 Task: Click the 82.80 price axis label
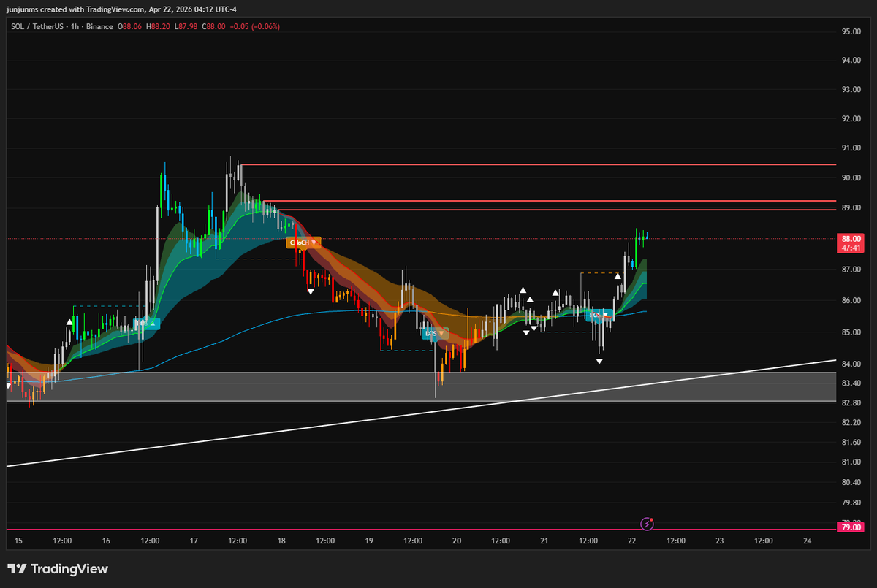click(x=851, y=403)
